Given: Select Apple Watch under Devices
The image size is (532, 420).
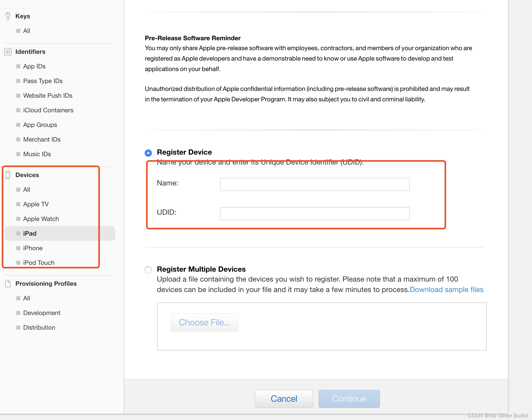Looking at the screenshot, I should [x=41, y=219].
